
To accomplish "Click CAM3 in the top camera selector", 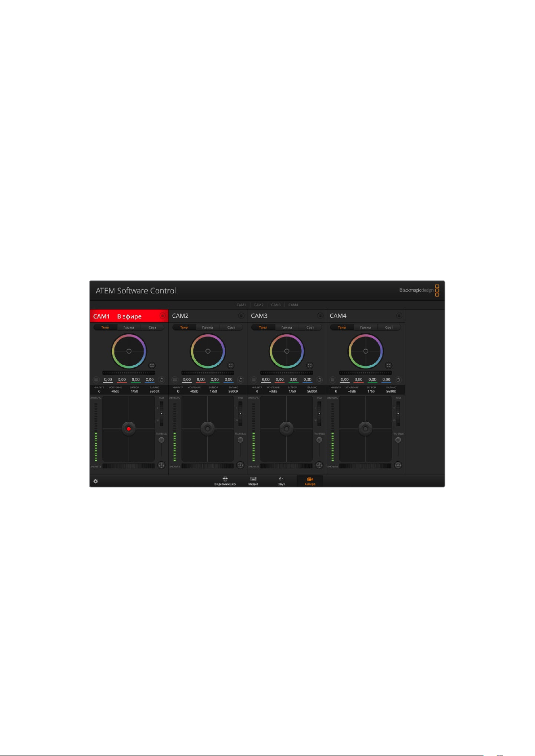I will click(276, 305).
